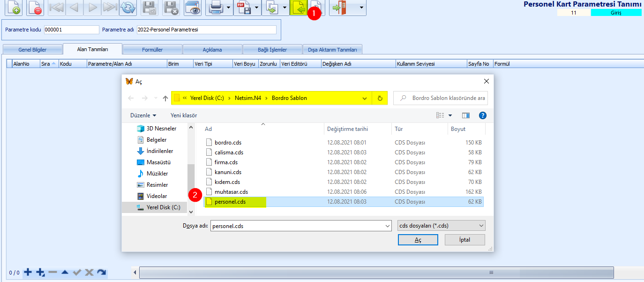Toggle the preview pane icon in the Aç dialog
Image resolution: width=644 pixels, height=282 pixels.
[465, 115]
